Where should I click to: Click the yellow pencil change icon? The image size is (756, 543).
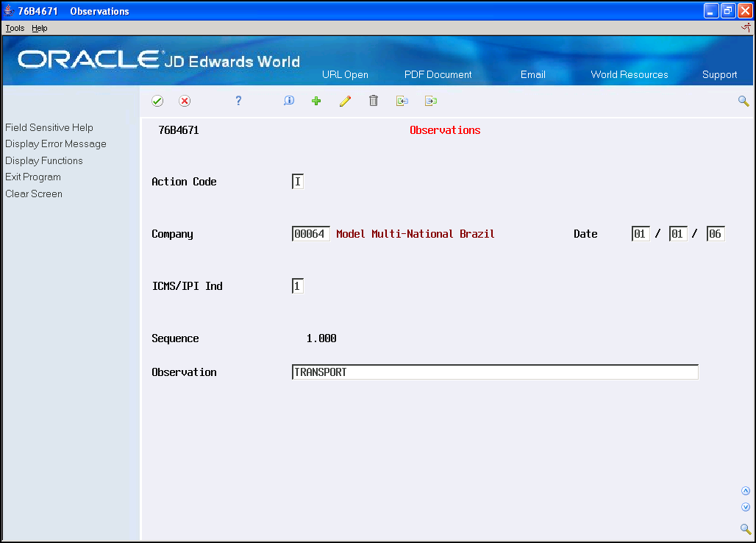pyautogui.click(x=345, y=101)
